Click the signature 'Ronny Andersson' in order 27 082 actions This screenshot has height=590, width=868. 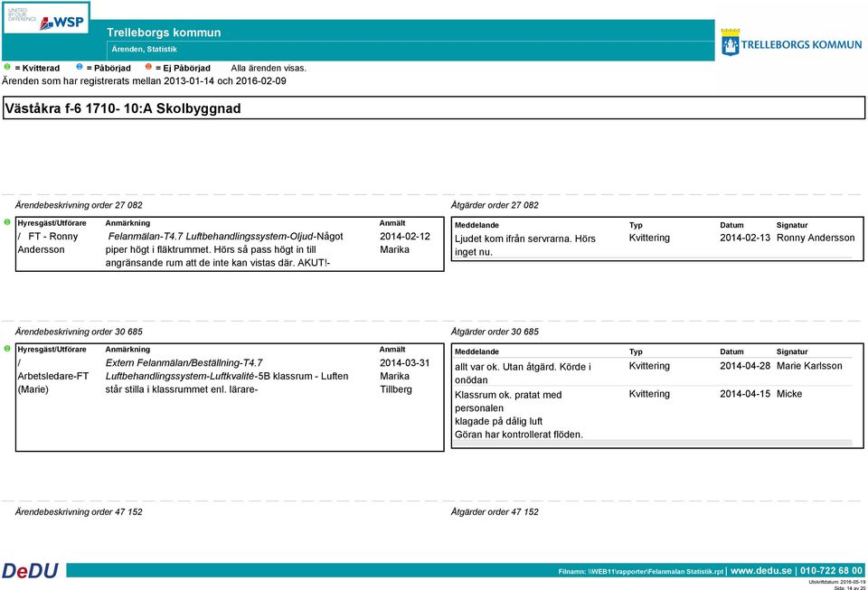pos(816,238)
